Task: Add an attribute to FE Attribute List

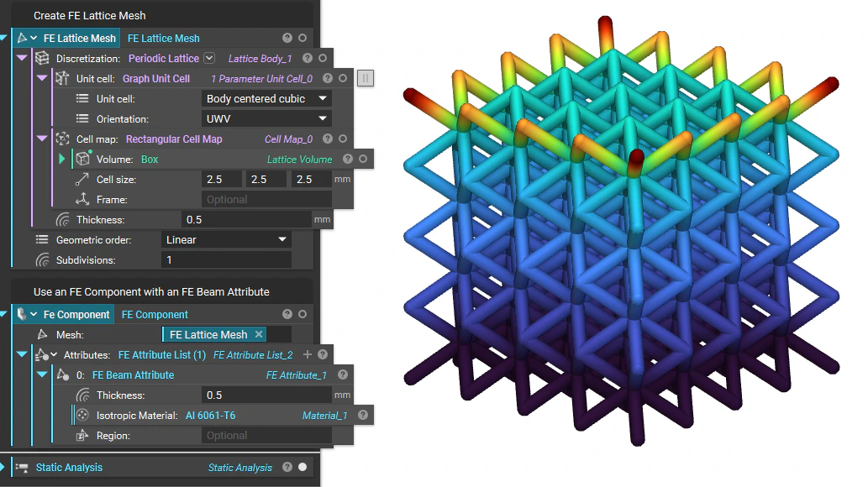Action: pos(308,355)
